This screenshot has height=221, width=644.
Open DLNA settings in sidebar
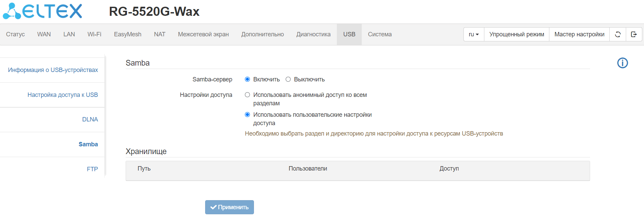[x=90, y=119]
